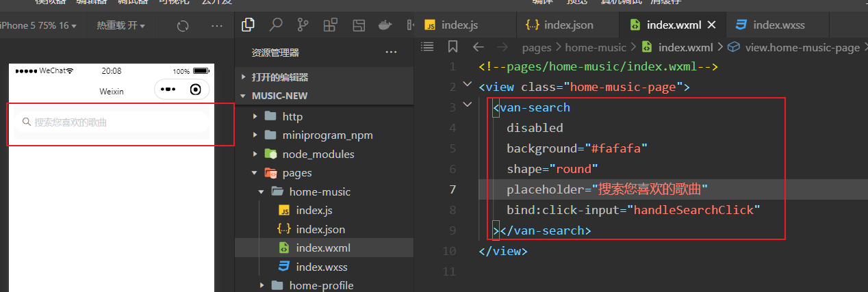Click the bookmark icon in editor toolbar
The height and width of the screenshot is (292, 868).
[452, 47]
